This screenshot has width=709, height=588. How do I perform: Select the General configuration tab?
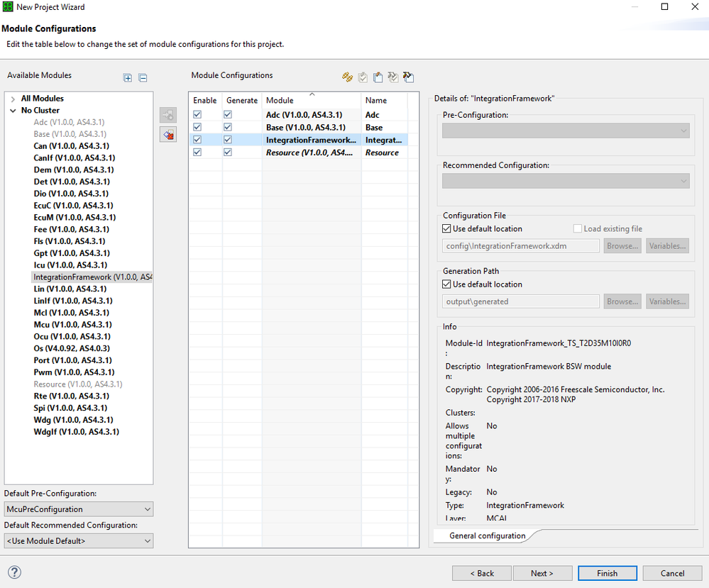(487, 536)
